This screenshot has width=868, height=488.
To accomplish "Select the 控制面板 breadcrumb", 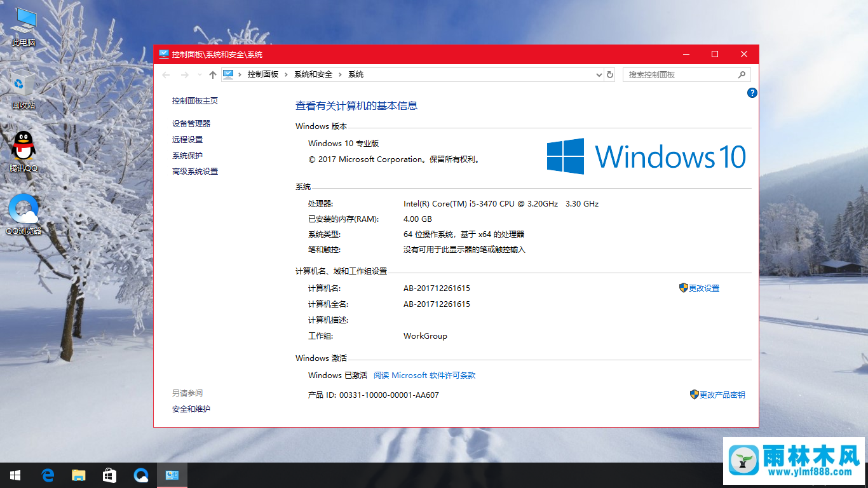I will coord(263,74).
